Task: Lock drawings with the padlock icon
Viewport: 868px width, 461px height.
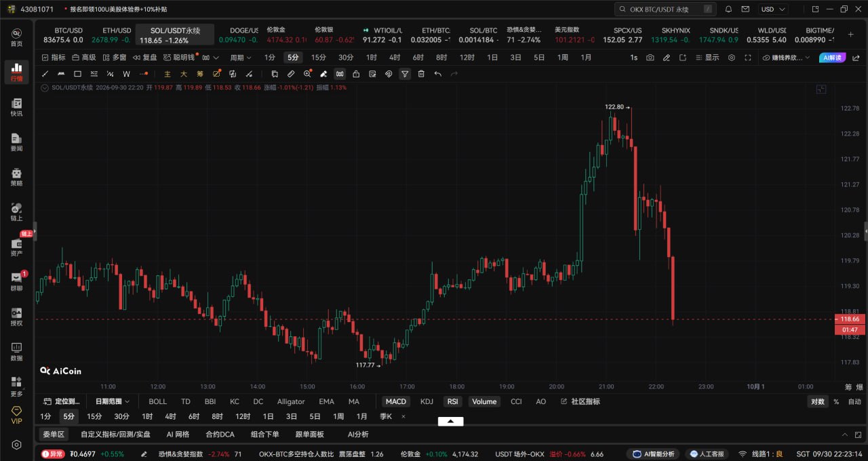Action: pos(356,74)
